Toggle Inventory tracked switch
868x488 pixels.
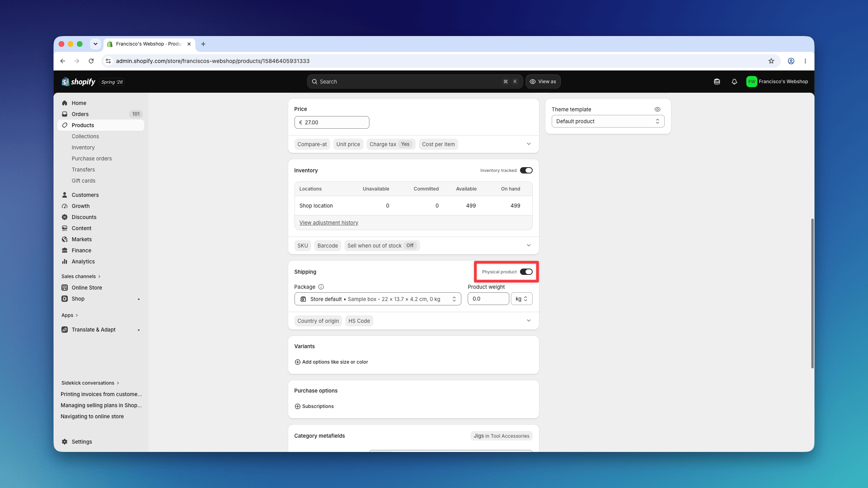point(526,170)
